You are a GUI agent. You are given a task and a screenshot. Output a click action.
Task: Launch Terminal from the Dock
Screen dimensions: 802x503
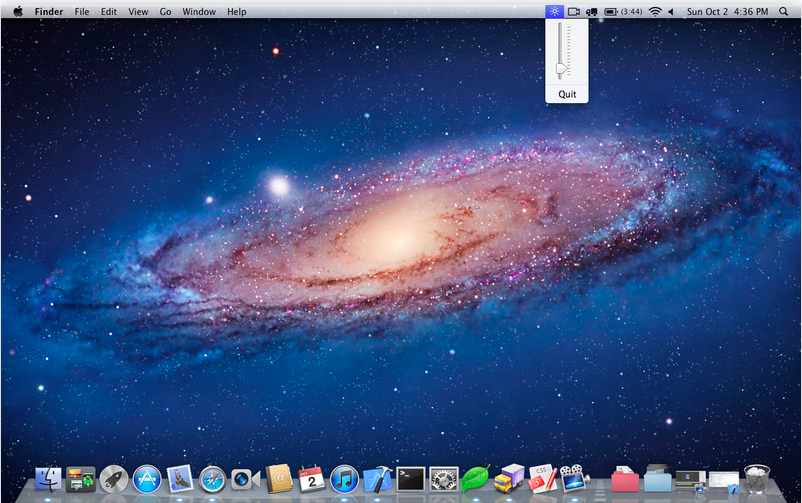411,479
